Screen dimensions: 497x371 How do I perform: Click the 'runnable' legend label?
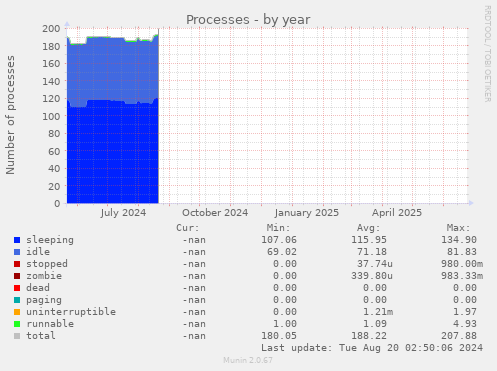point(50,324)
